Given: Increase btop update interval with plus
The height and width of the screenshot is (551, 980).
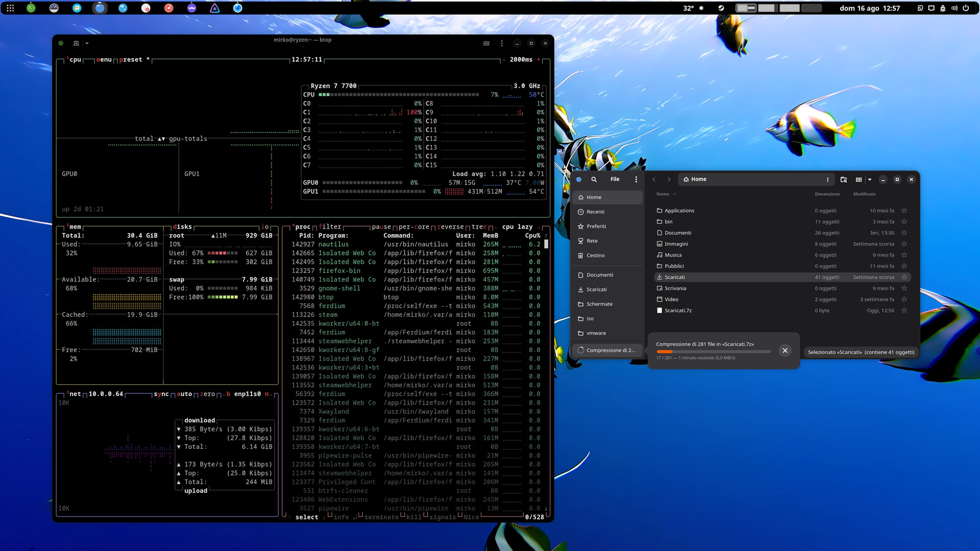Looking at the screenshot, I should [x=538, y=60].
